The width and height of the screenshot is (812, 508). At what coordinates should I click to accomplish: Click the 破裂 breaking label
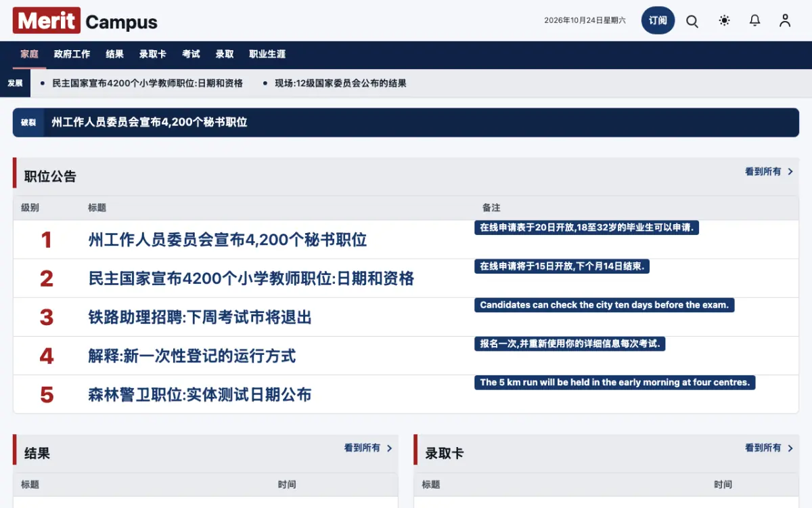pyautogui.click(x=28, y=123)
